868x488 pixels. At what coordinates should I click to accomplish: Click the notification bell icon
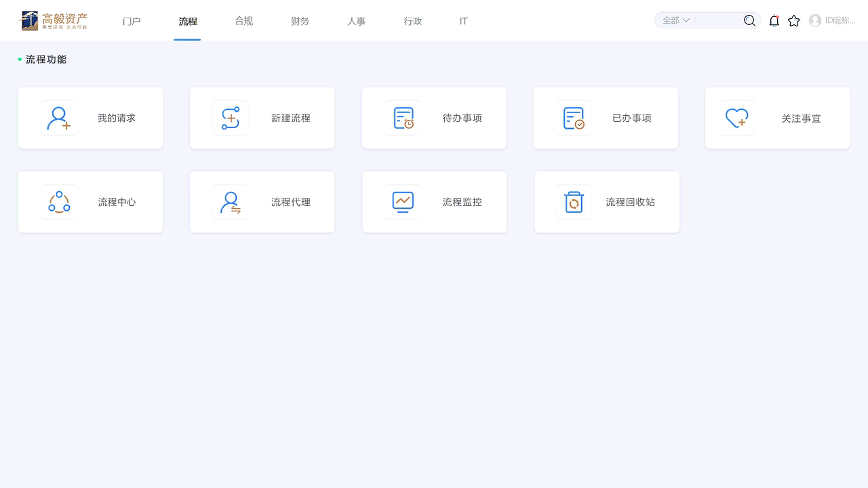coord(774,20)
